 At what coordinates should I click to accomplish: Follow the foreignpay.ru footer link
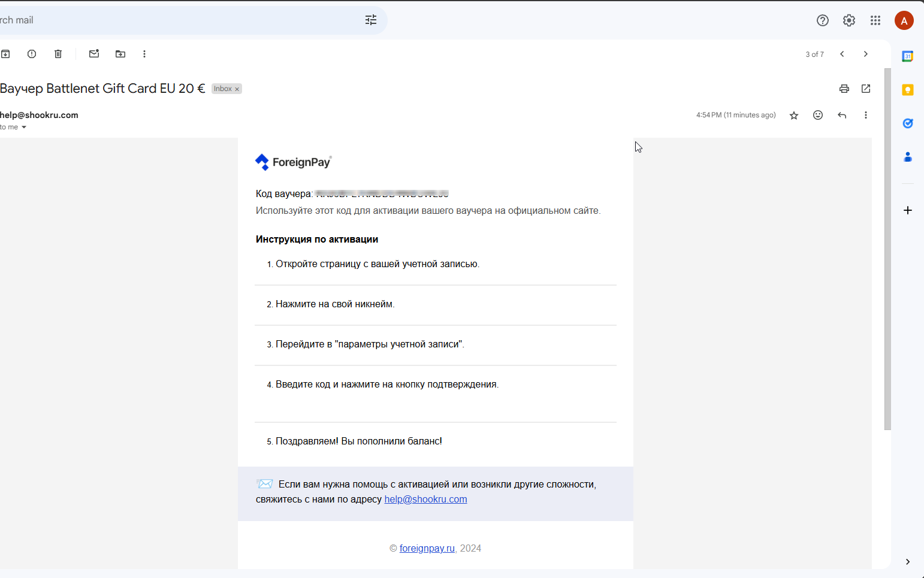427,549
